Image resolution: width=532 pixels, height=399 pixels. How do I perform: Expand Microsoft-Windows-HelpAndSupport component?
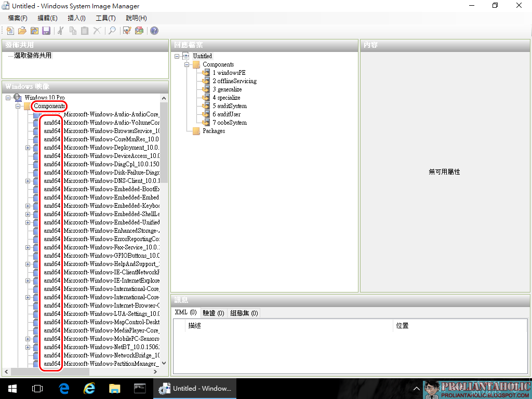(28, 264)
